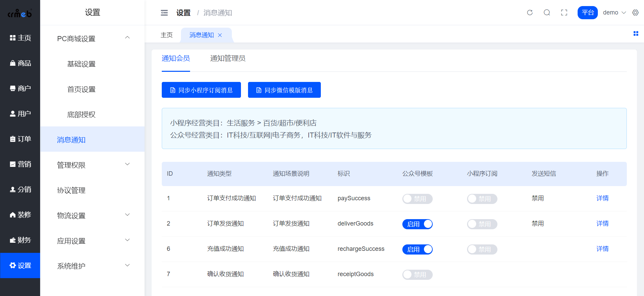The width and height of the screenshot is (644, 296).
Task: Open the demo user dropdown
Action: click(614, 12)
